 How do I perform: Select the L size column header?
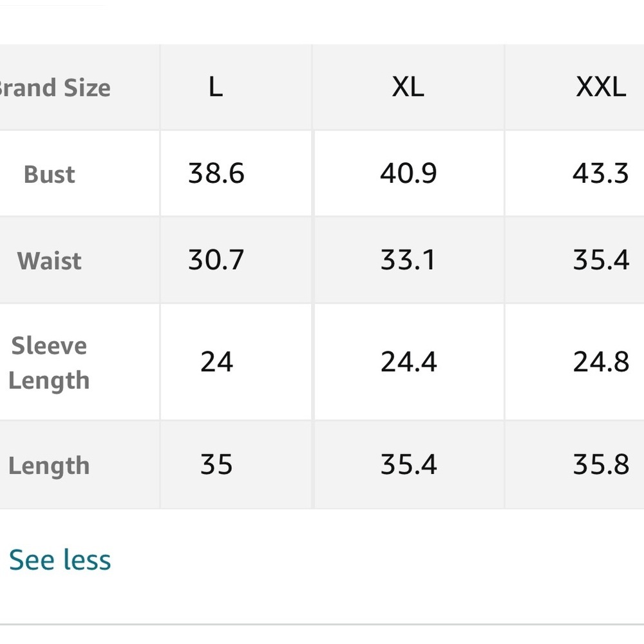(216, 88)
